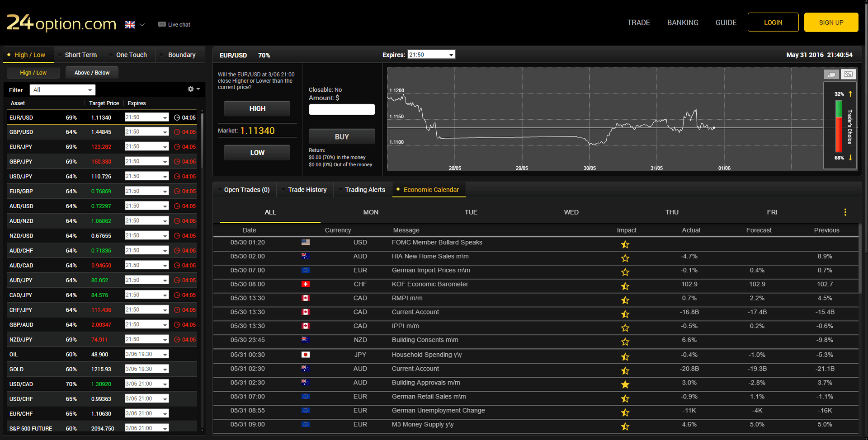868x440 pixels.
Task: Select the Trading Alerts tab
Action: [x=363, y=190]
